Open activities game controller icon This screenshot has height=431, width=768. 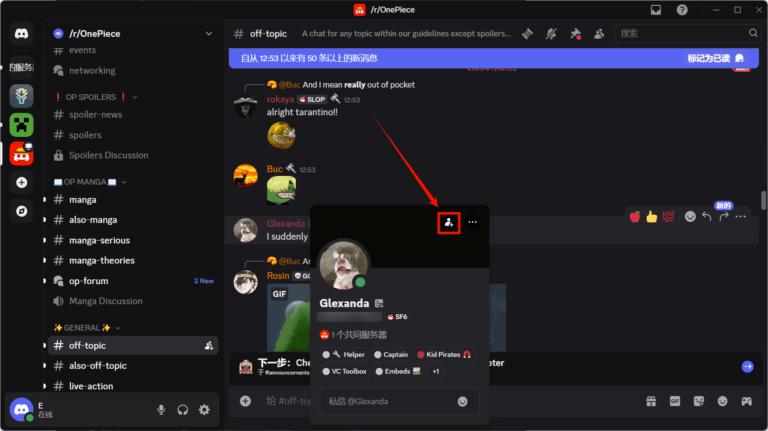[x=746, y=402]
